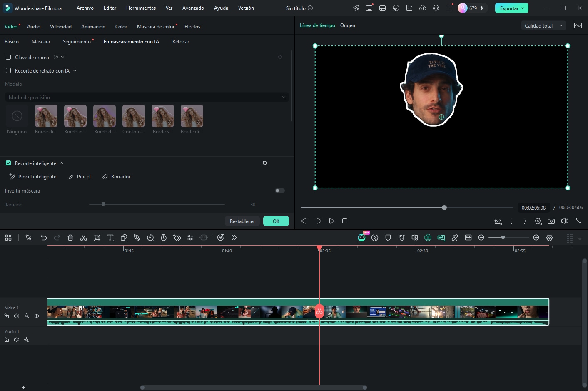Open the preview volume speaker icon
Image resolution: width=588 pixels, height=391 pixels.
[x=565, y=221]
